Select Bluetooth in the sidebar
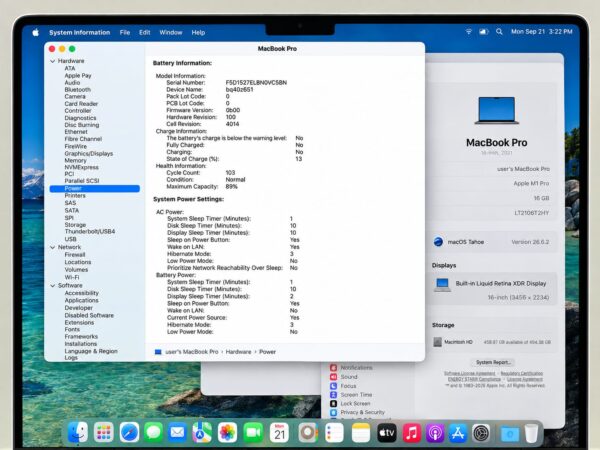600x450 pixels. click(x=78, y=90)
